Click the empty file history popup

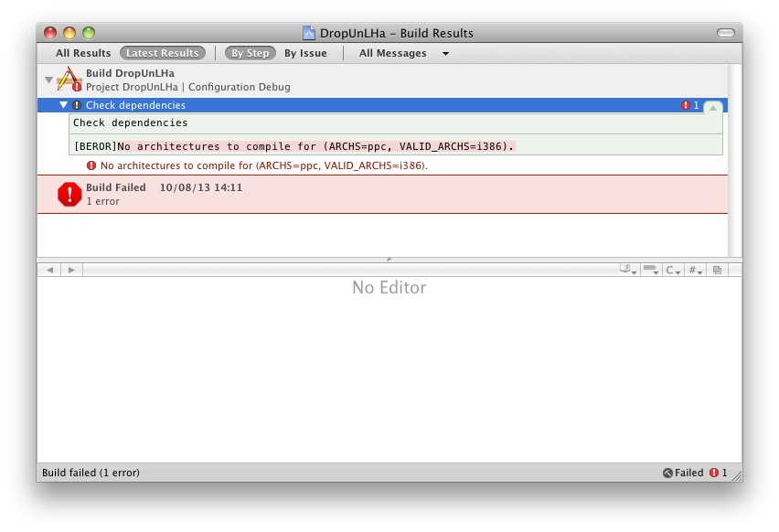coord(350,270)
